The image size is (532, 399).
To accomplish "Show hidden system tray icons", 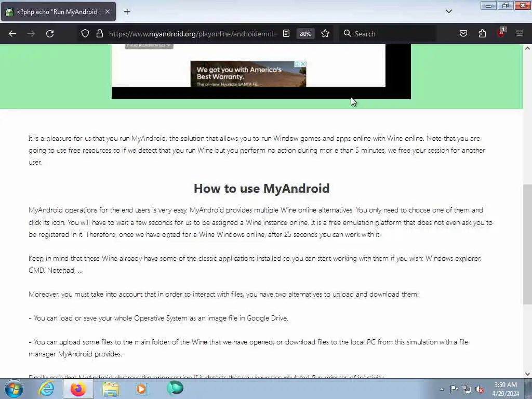I will coord(442,389).
